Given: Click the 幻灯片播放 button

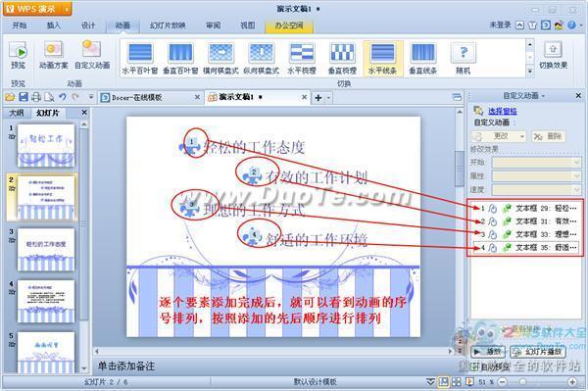Looking at the screenshot, I should 538,352.
